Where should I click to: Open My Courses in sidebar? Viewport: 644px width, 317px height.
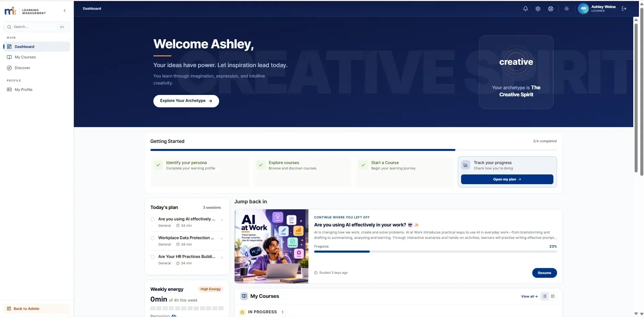point(37,57)
